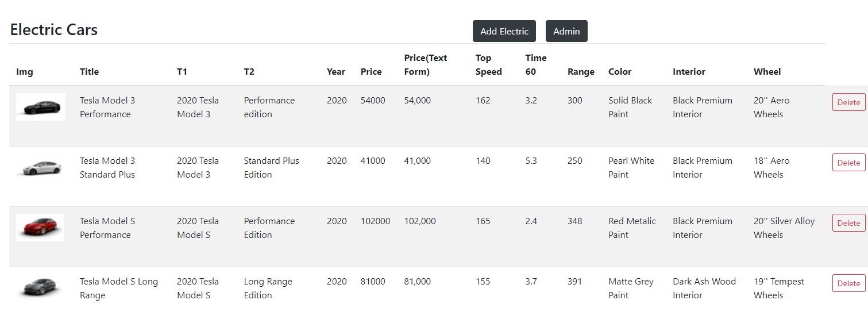Click the Time 60 value 3.7
Screen dimensions: 868x319
531,281
